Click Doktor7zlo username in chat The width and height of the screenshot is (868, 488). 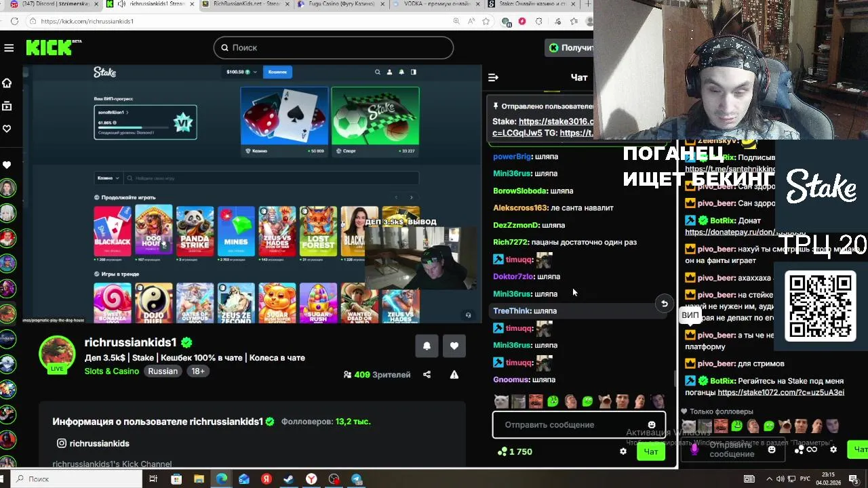tap(513, 277)
